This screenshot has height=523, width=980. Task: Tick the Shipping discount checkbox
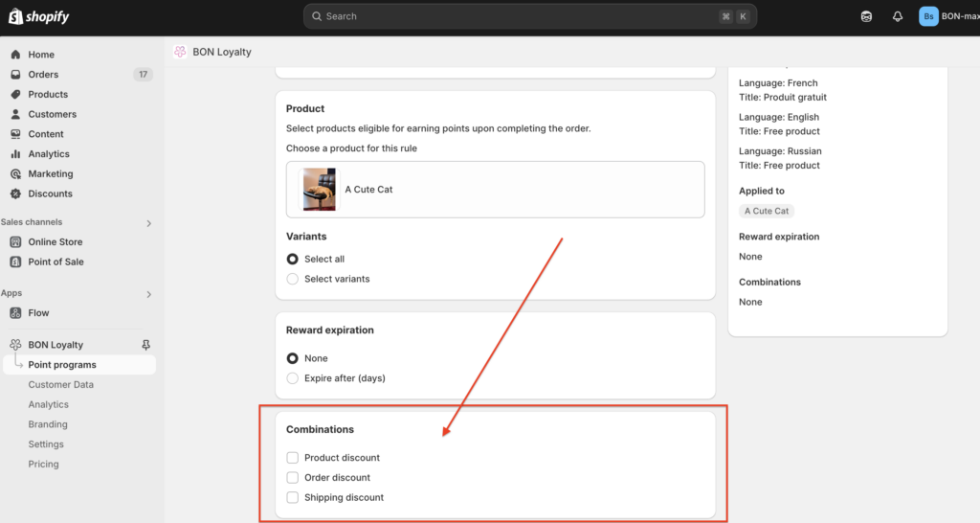(x=293, y=498)
